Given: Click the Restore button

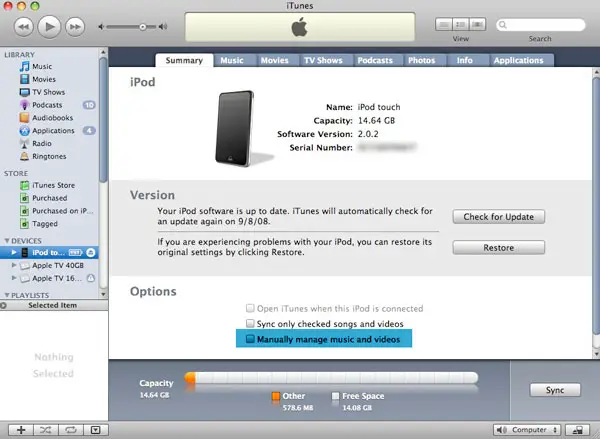Looking at the screenshot, I should (x=498, y=247).
